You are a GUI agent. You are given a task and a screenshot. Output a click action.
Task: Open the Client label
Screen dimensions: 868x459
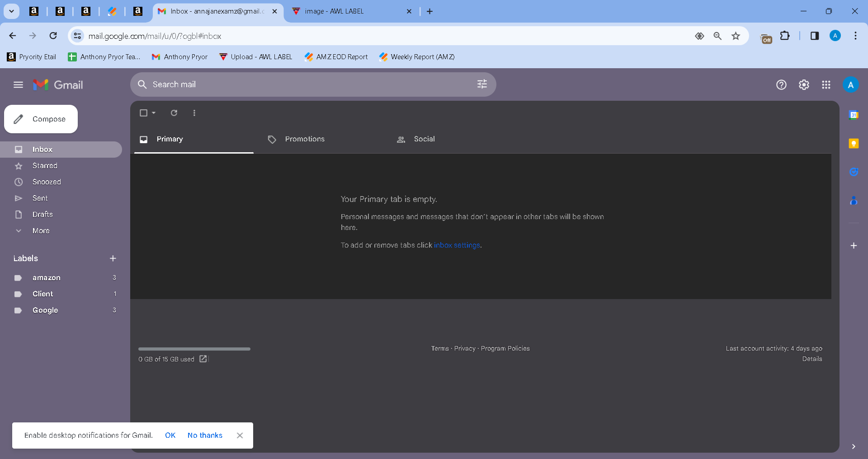click(x=61, y=294)
